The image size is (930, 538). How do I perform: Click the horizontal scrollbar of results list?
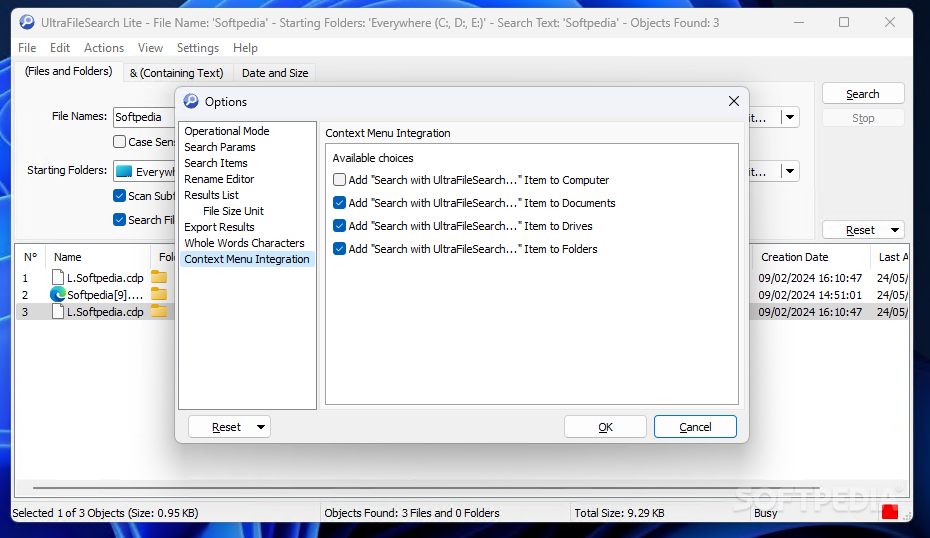(x=426, y=488)
